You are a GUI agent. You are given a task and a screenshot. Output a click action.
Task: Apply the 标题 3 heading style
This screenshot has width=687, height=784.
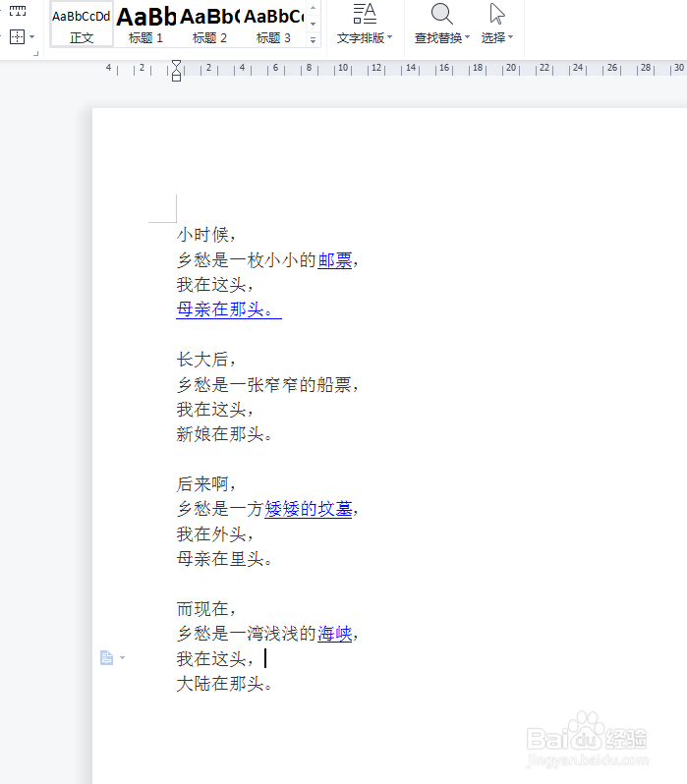(x=273, y=25)
